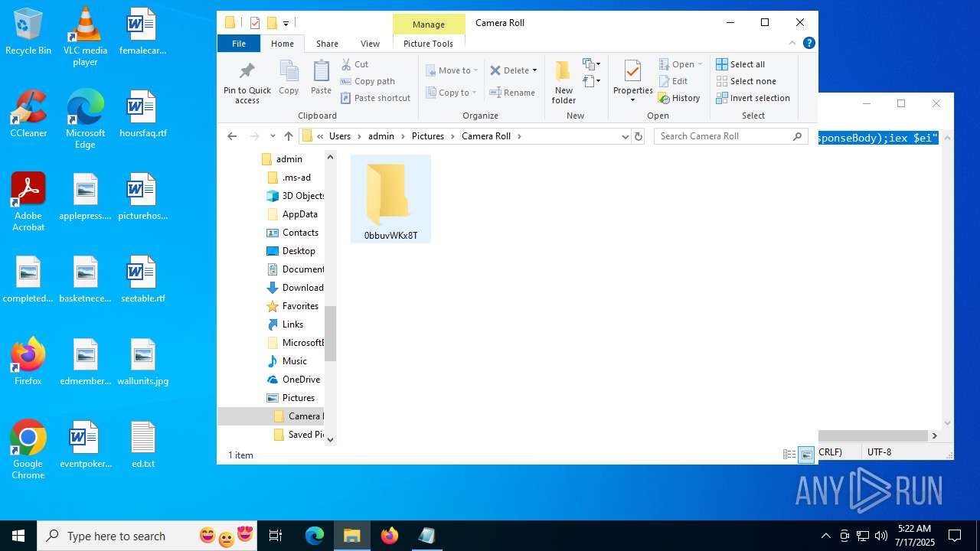Click horizontal scrollbar in background editor

pyautogui.click(x=874, y=435)
